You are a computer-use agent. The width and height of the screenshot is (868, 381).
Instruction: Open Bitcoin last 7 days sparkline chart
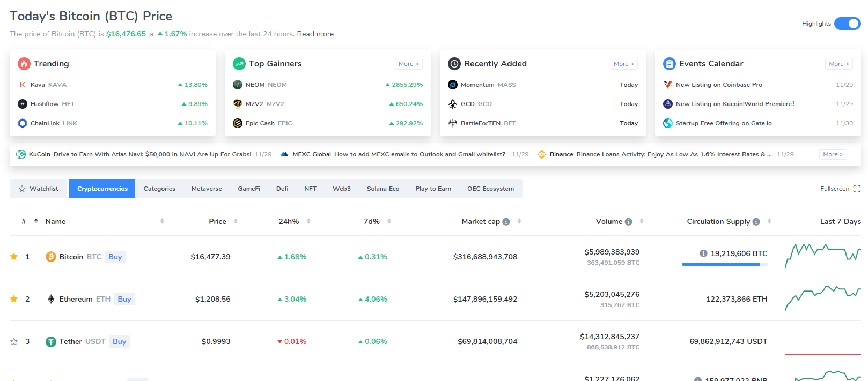tap(822, 256)
